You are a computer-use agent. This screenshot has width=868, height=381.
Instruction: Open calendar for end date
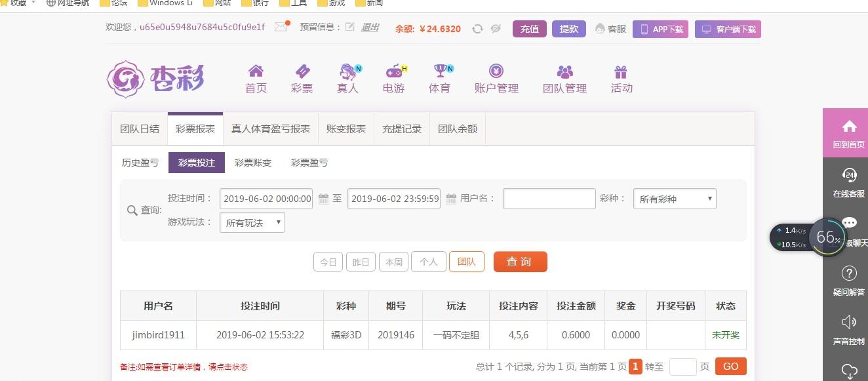451,199
